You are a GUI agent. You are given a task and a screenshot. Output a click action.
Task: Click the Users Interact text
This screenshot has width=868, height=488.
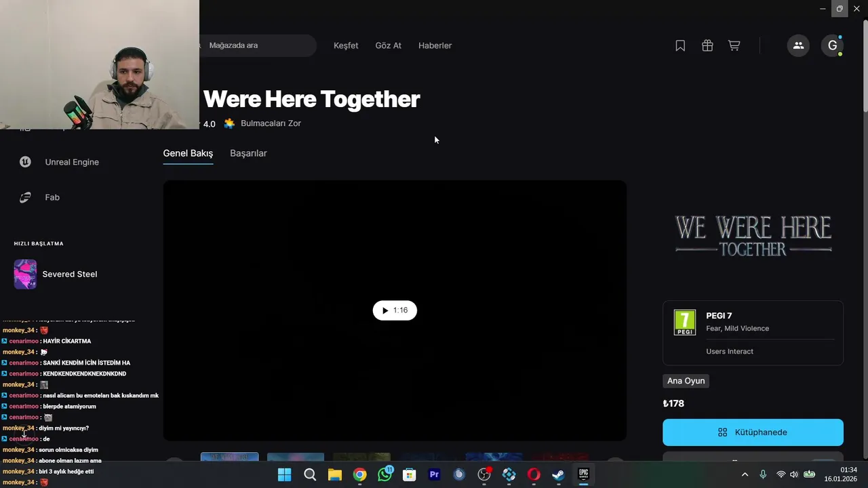pyautogui.click(x=730, y=351)
